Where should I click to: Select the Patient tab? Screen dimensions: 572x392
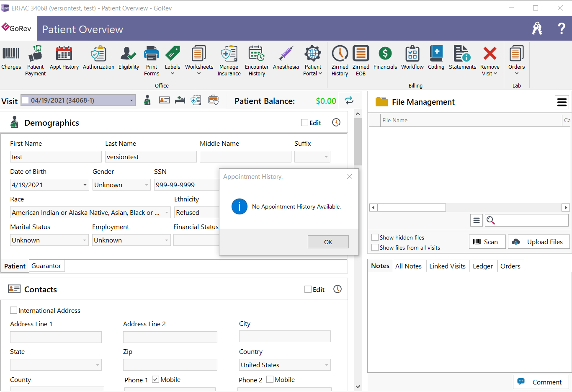pyautogui.click(x=15, y=266)
